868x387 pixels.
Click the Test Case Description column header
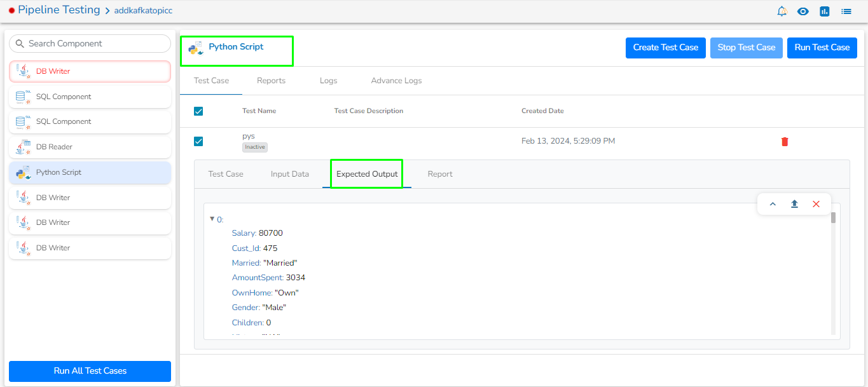[369, 111]
